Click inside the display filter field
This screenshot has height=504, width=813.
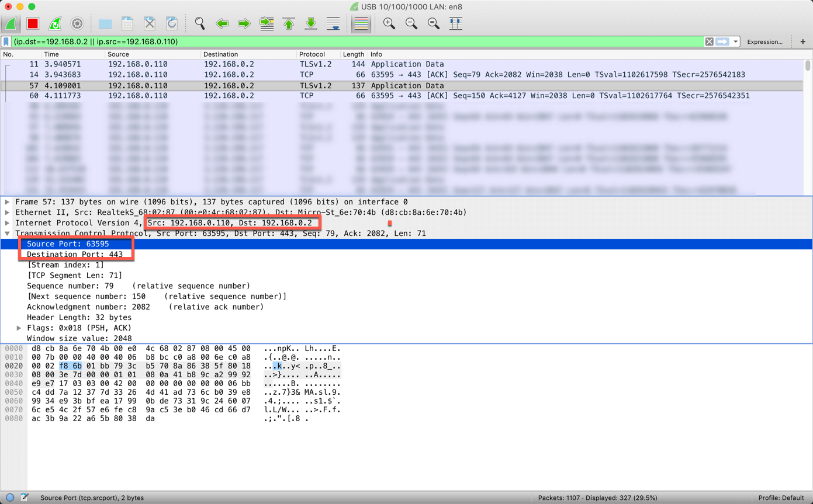[351, 42]
